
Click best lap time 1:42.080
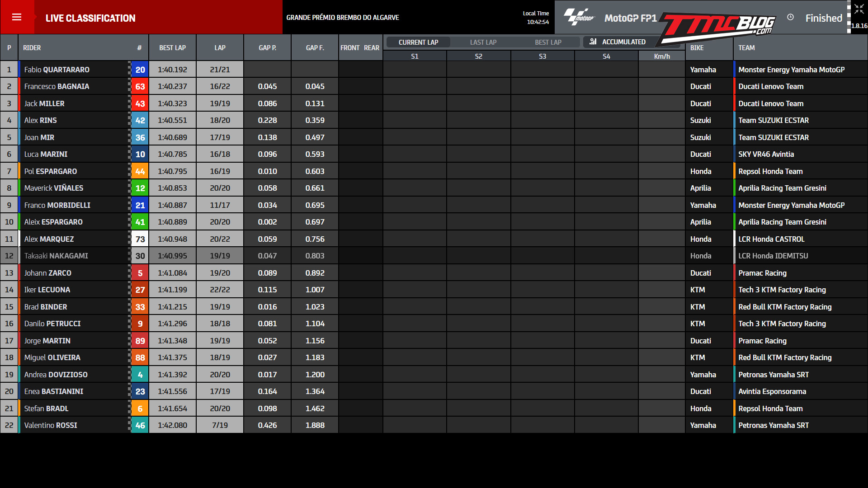(172, 425)
